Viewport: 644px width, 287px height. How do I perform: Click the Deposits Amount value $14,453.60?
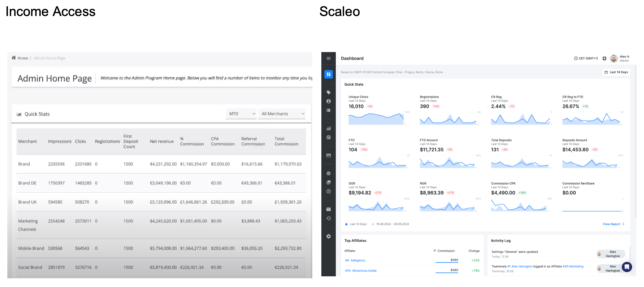pyautogui.click(x=575, y=150)
